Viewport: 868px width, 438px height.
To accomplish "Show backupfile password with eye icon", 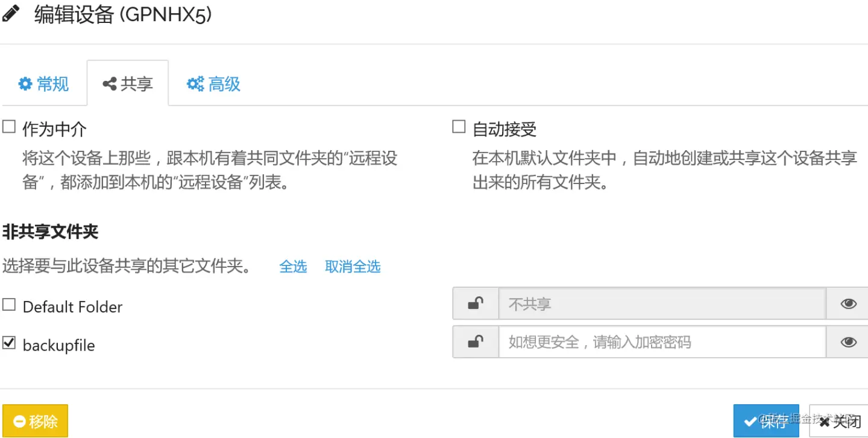I will [848, 342].
